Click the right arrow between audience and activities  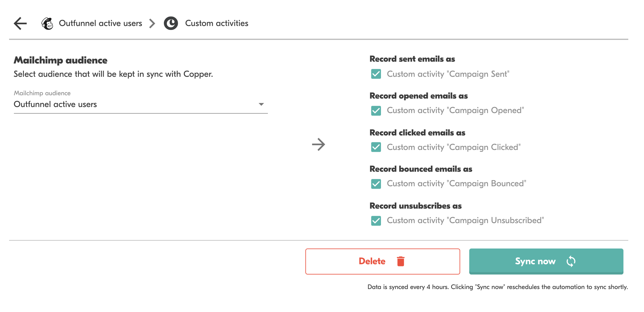(318, 145)
